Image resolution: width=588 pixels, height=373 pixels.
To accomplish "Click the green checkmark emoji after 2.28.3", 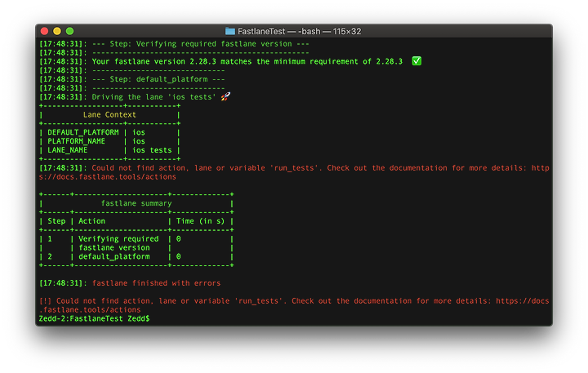I will tap(416, 61).
